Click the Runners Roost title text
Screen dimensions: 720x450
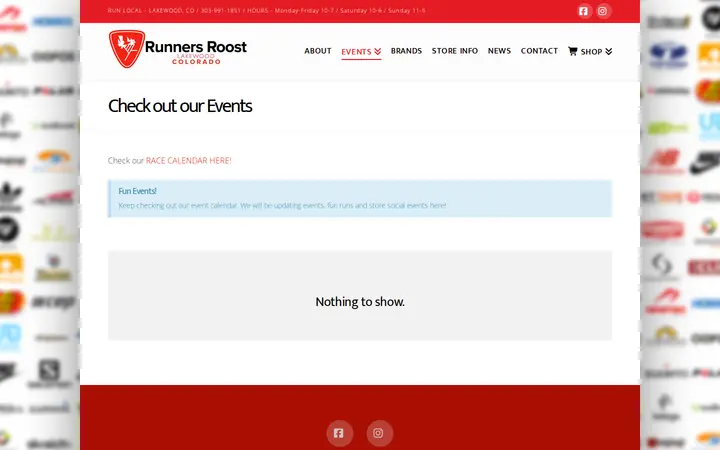tap(196, 47)
